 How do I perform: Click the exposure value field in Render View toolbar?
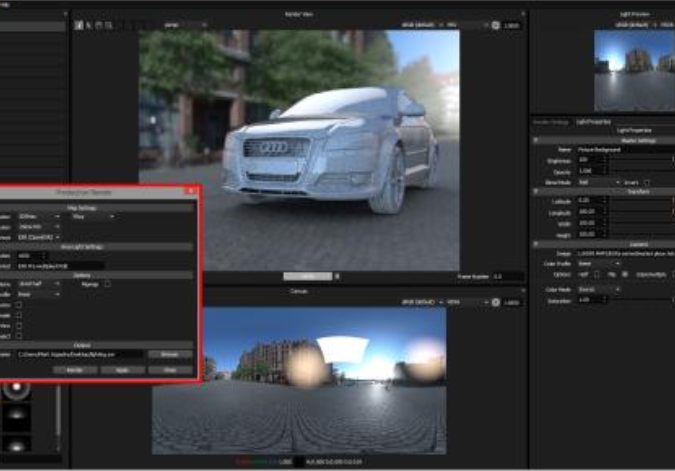(512, 25)
